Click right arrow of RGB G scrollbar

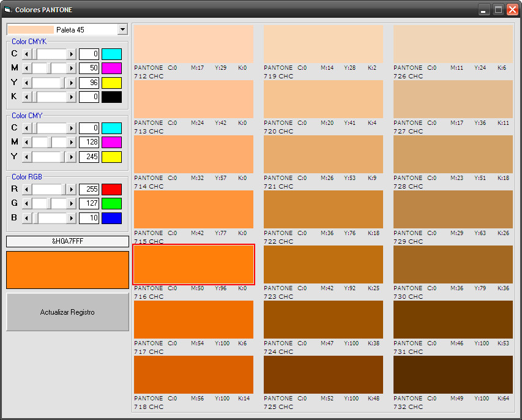71,203
